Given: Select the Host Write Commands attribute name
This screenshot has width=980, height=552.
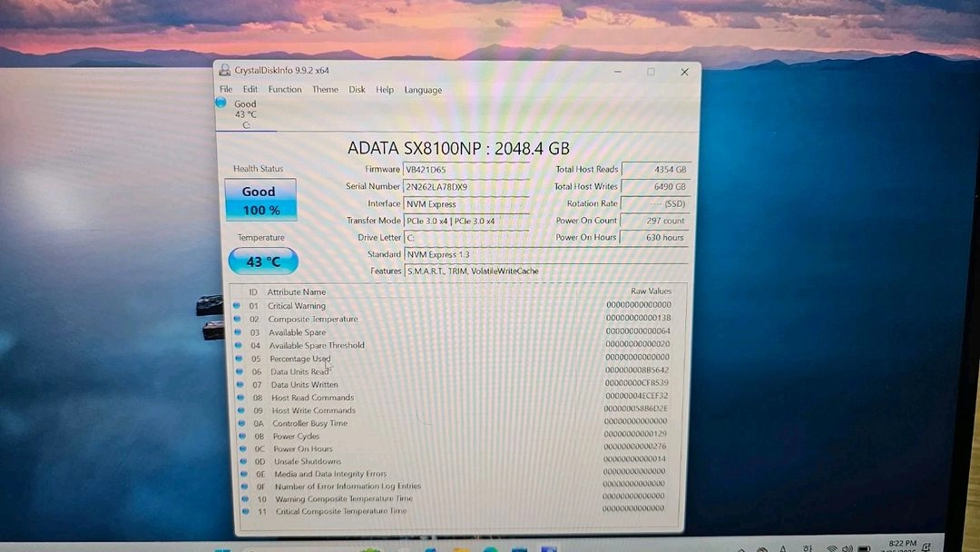Looking at the screenshot, I should pos(314,410).
